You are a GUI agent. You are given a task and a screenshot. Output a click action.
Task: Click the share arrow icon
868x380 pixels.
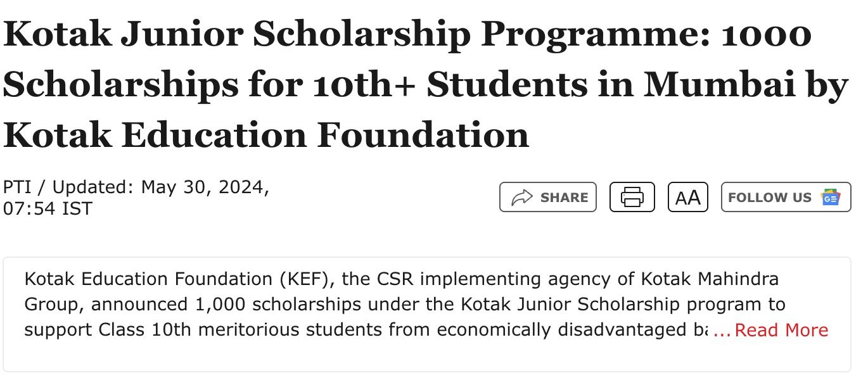[521, 198]
